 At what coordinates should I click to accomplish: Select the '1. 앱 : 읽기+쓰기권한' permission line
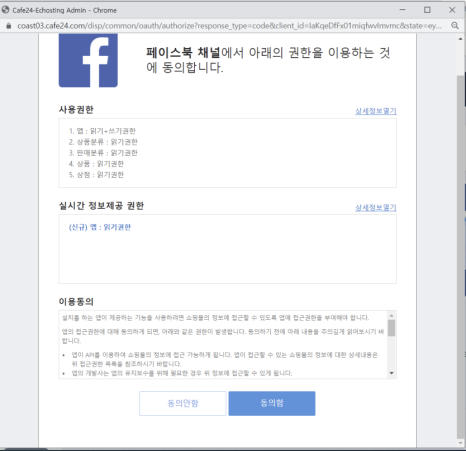(102, 131)
